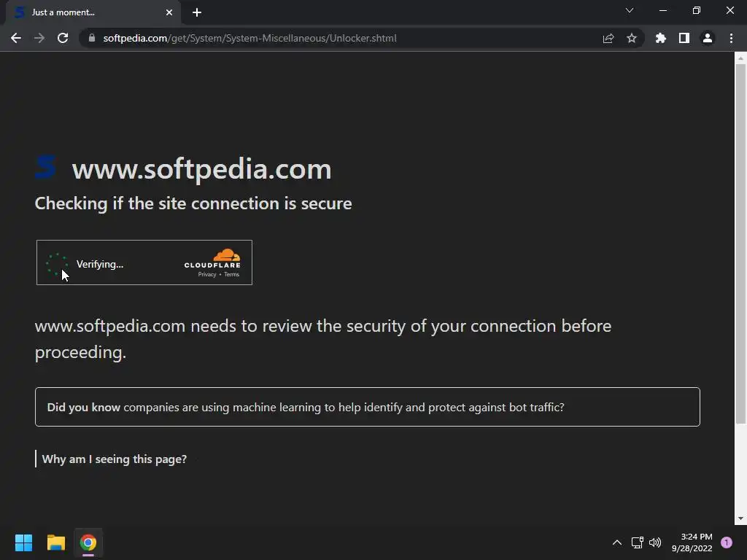View site information lock icon
The height and width of the screenshot is (560, 747).
click(91, 38)
